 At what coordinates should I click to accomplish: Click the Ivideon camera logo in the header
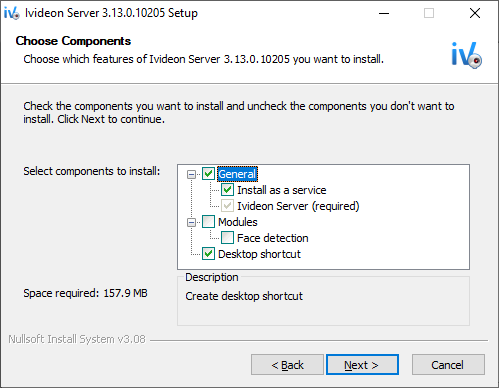click(x=466, y=55)
